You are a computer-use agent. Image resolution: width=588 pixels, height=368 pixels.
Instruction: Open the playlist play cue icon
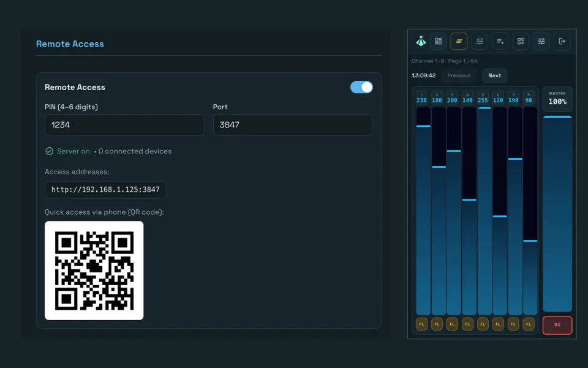coord(500,41)
